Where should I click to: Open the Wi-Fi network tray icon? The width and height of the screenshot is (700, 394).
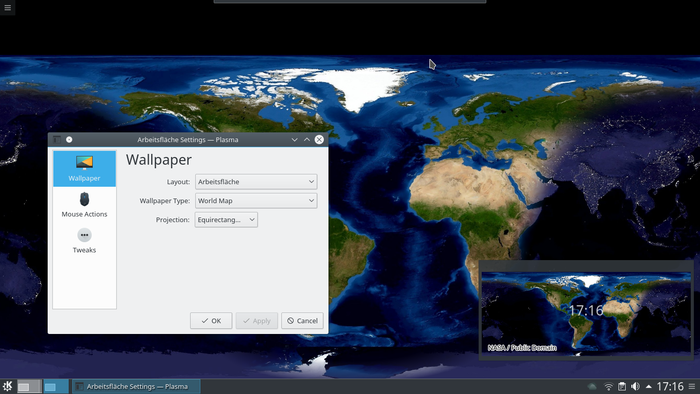click(608, 386)
